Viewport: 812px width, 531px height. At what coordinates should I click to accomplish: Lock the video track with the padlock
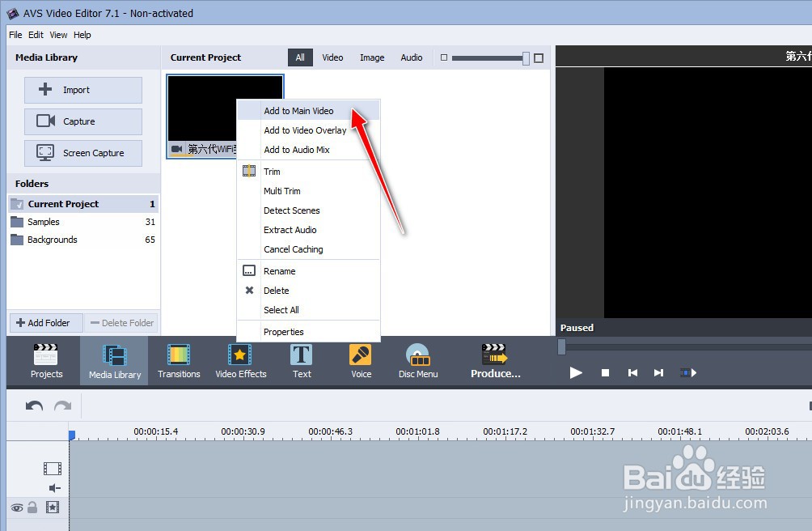pyautogui.click(x=32, y=507)
